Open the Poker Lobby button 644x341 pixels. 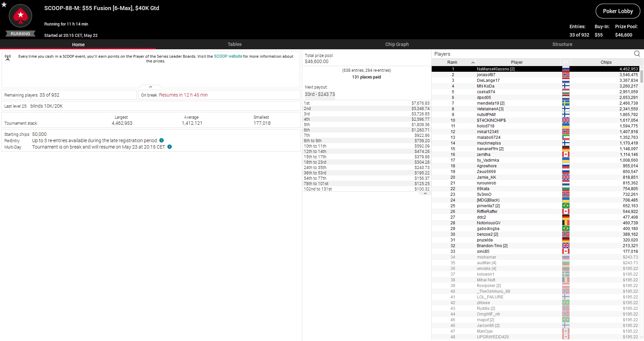(x=618, y=11)
